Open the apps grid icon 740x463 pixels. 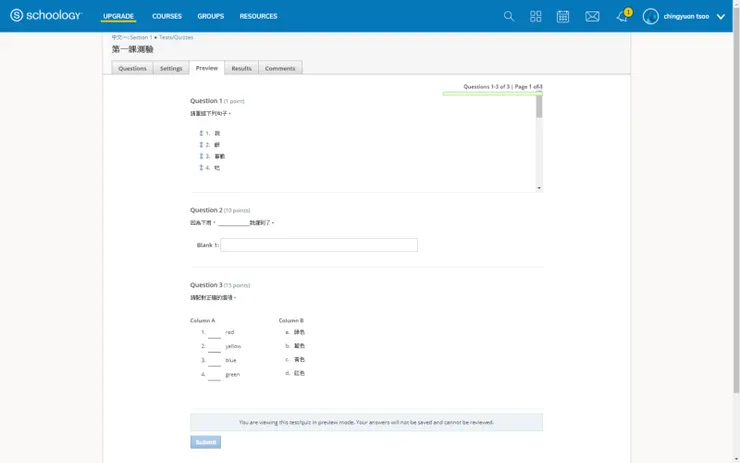point(536,16)
